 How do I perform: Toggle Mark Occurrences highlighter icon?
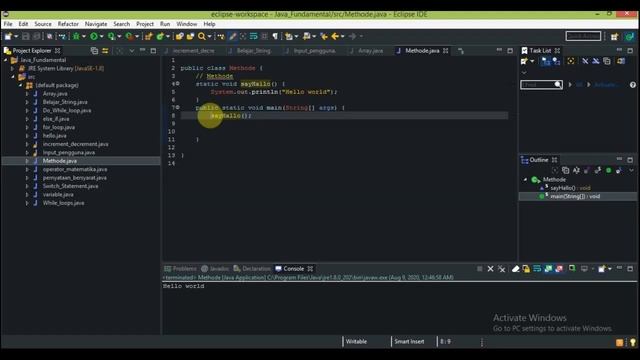(233, 36)
